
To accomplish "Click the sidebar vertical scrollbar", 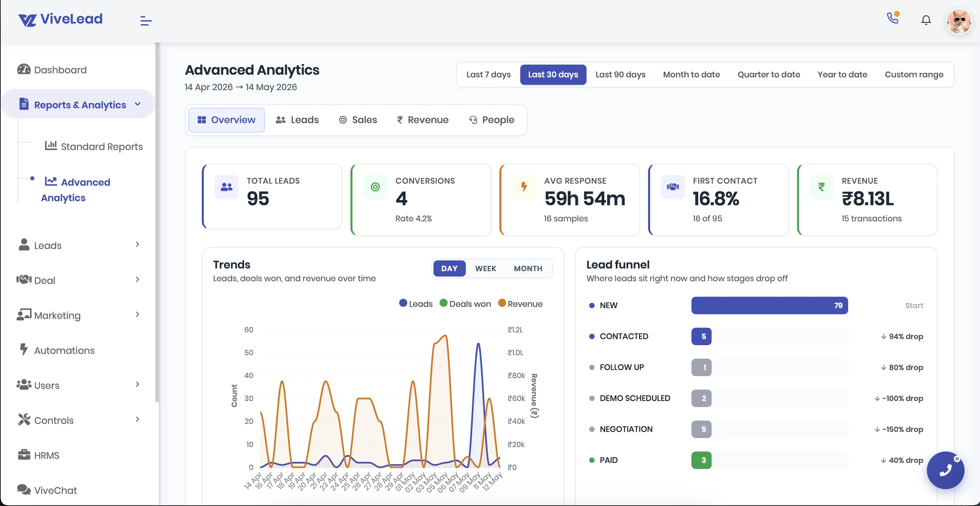I will point(157,222).
